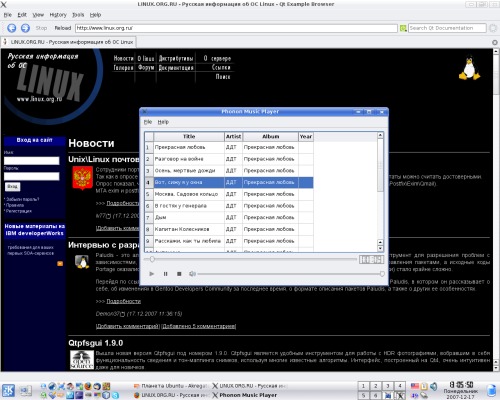The image size is (500, 400).
Task: Stop playback in Phonon Music Player
Action: pos(179,274)
